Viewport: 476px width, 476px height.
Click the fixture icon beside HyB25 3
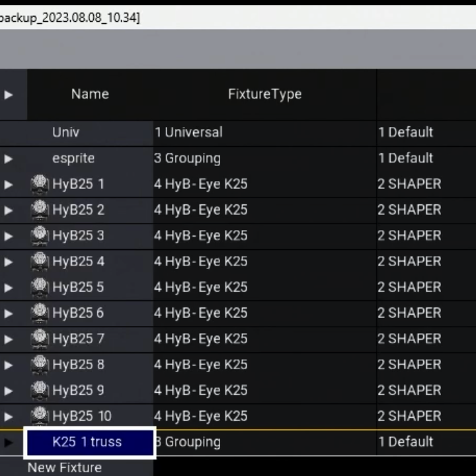[x=40, y=235]
